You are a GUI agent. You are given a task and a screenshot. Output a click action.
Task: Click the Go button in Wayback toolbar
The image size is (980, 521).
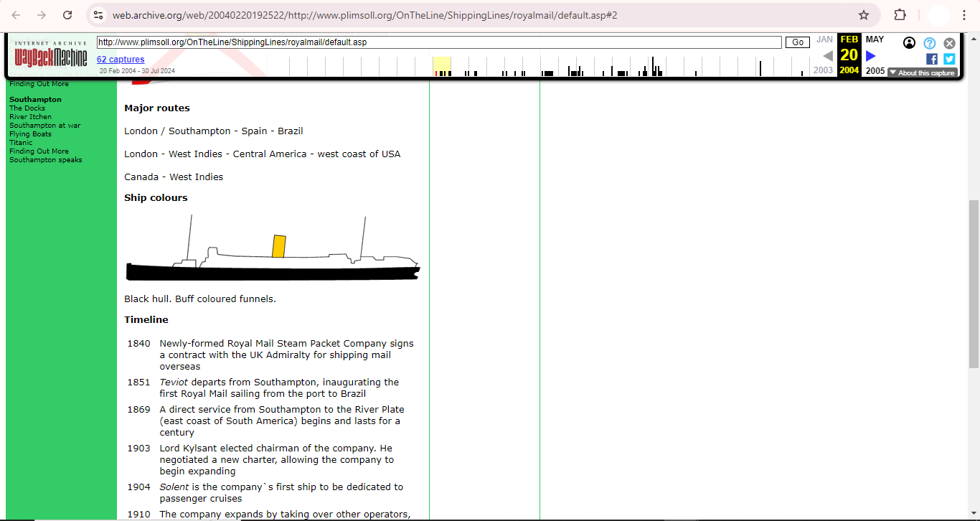798,42
